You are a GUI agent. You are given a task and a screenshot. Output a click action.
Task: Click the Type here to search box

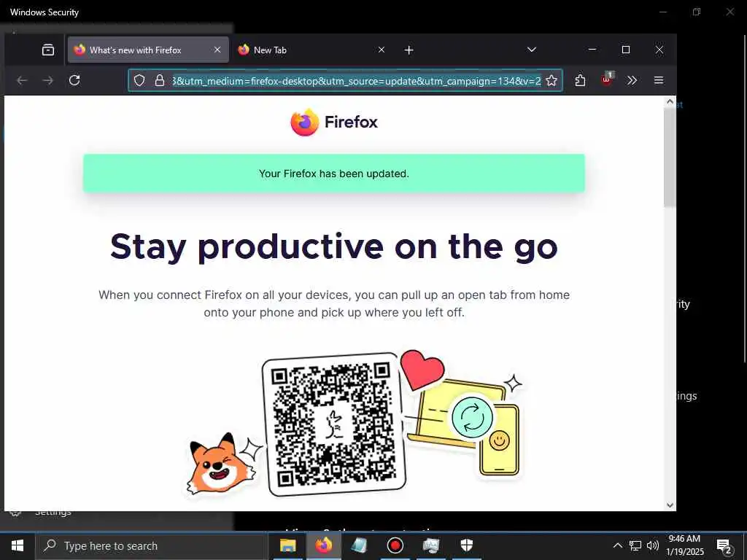tap(152, 545)
